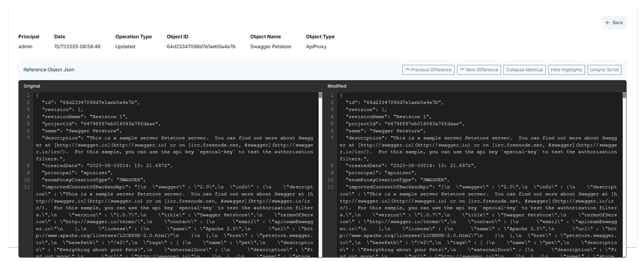
Task: Click the revisionName line in Modified pane
Action: tap(389, 117)
